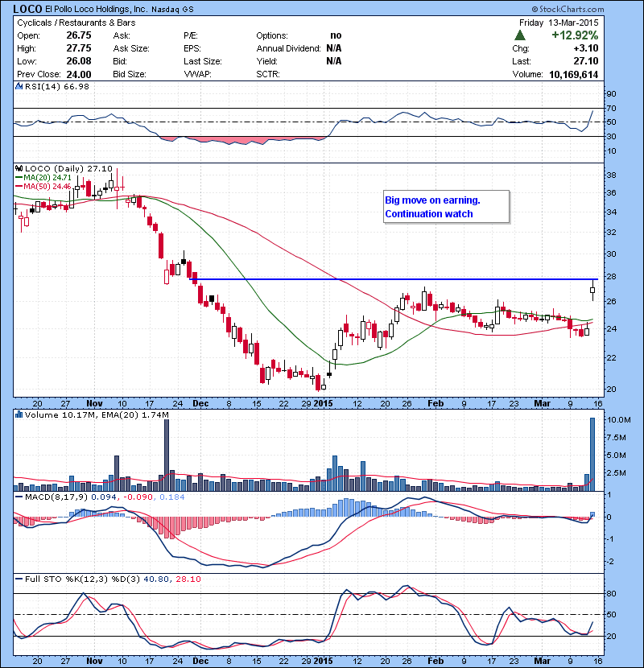Click the Volume value 10,169,614
Screen dimensions: 644x668
pos(574,75)
